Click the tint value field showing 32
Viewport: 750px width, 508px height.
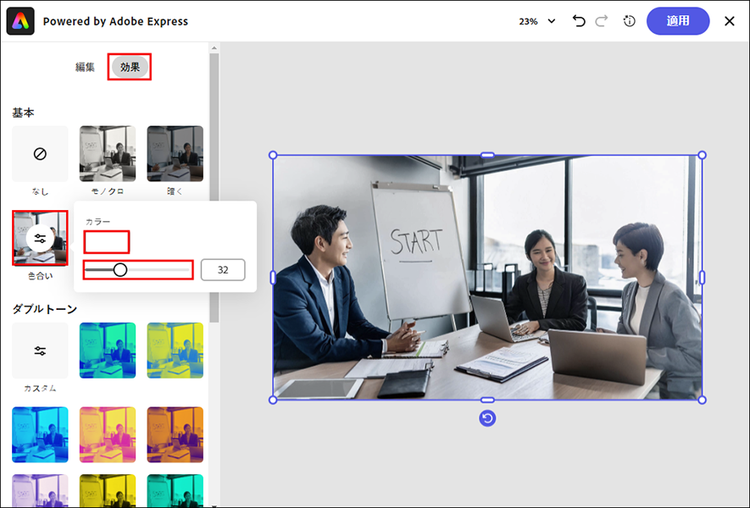pos(223,270)
